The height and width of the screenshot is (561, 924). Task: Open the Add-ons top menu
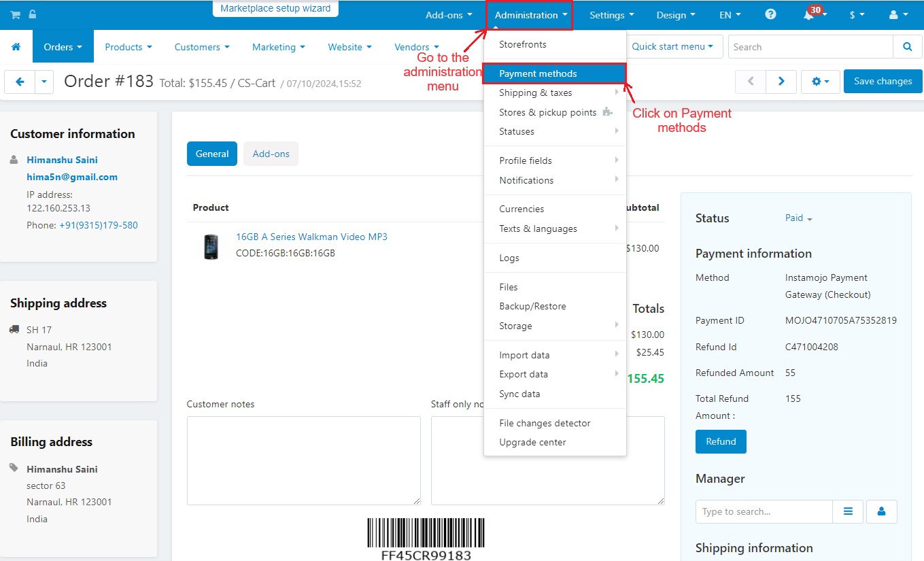click(449, 15)
